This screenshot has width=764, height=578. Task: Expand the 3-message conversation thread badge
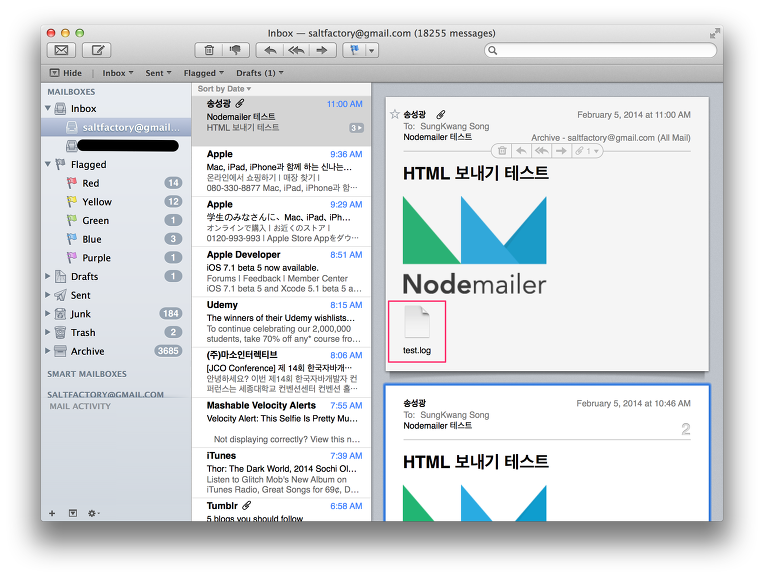(357, 128)
